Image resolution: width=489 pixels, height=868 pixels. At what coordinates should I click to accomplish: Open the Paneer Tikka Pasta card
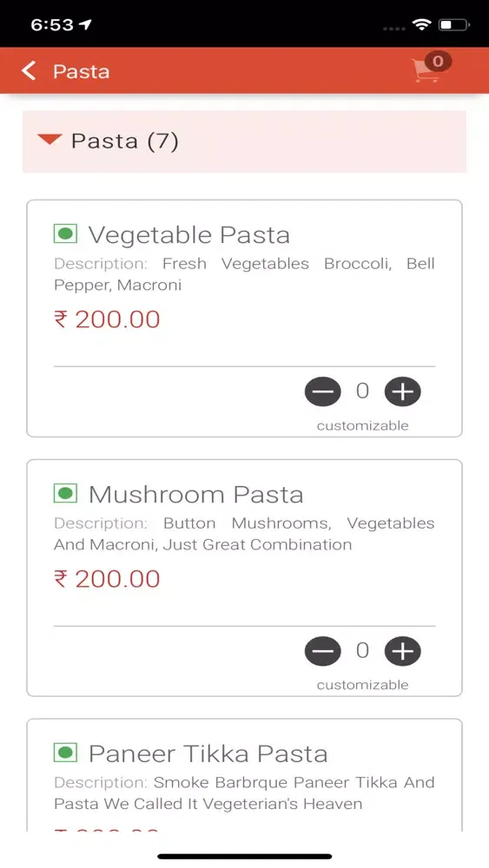coord(244,775)
